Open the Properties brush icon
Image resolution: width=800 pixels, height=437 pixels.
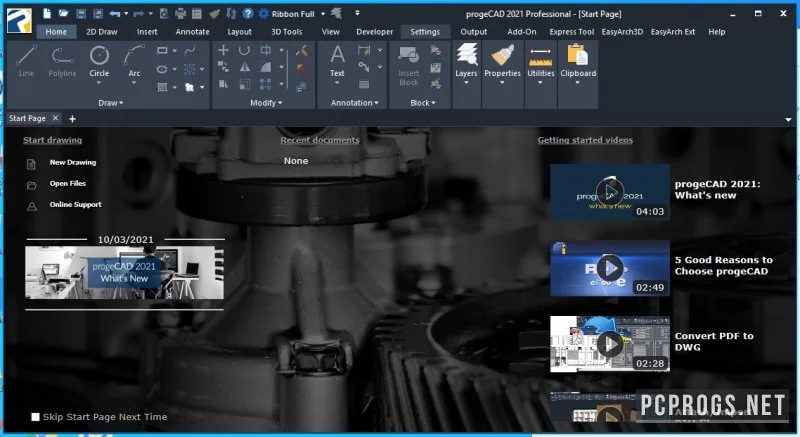503,55
